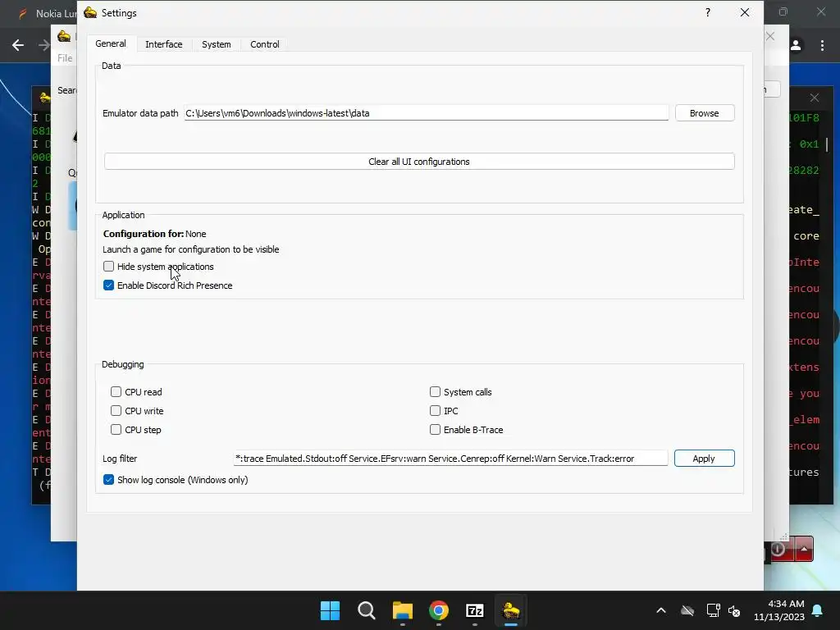Uncheck Show log console option

(109, 479)
